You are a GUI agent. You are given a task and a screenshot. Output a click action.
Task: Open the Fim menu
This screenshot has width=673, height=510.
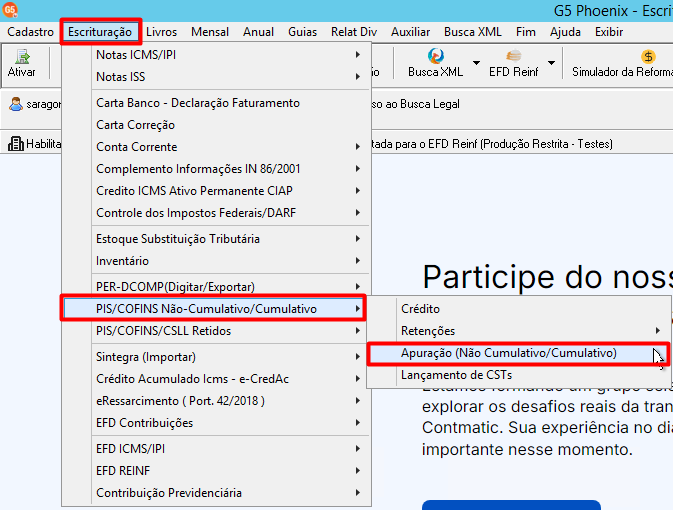coord(526,32)
